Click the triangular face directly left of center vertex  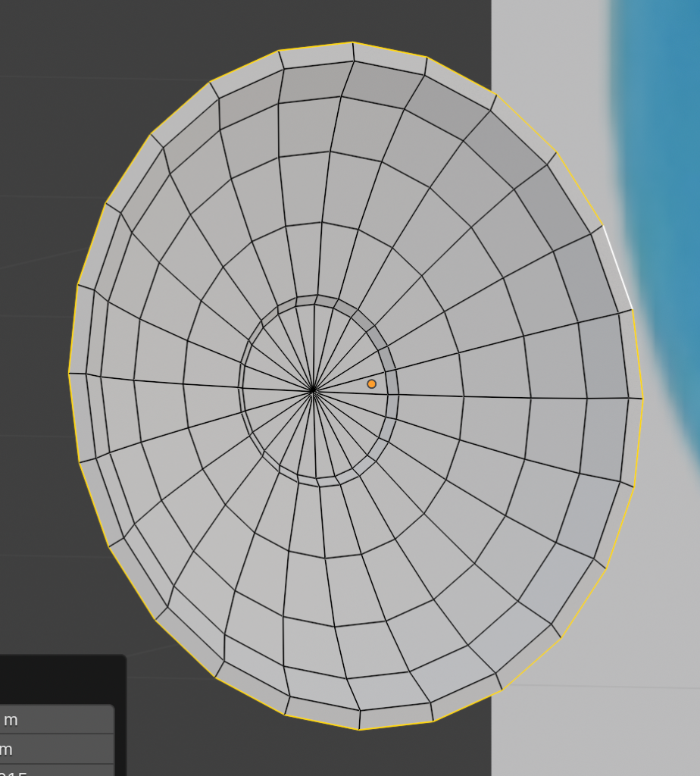click(x=269, y=385)
